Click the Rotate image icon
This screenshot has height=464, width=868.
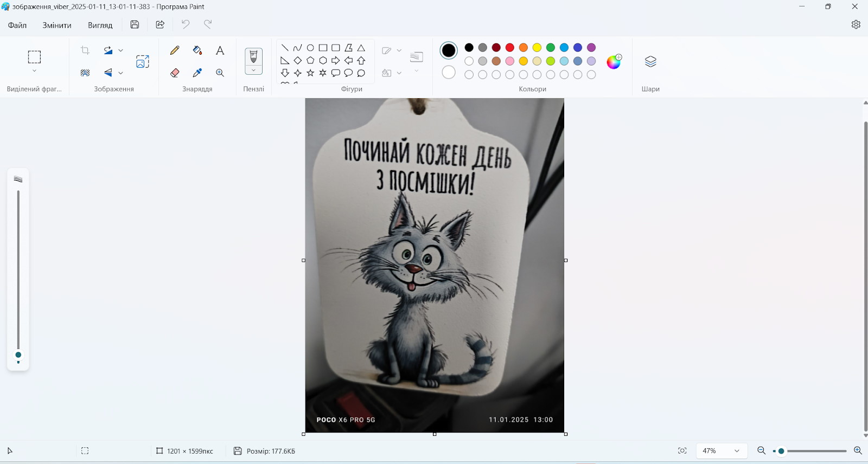click(x=108, y=50)
